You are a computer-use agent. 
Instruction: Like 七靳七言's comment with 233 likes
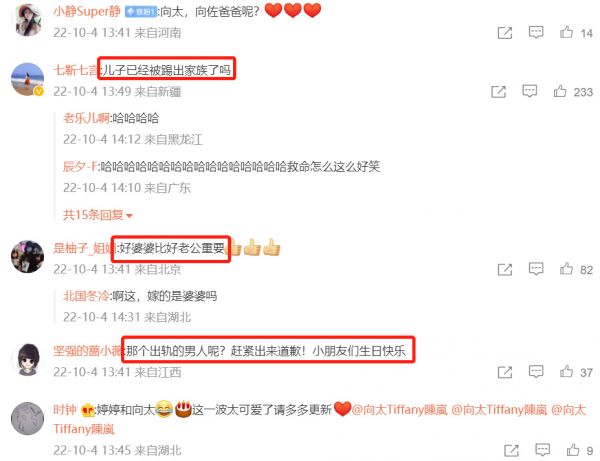560,91
